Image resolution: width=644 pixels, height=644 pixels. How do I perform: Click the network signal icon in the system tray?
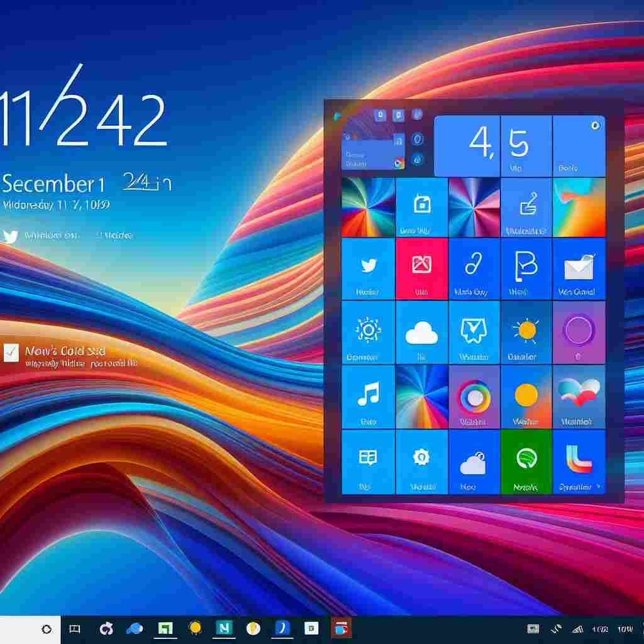(x=578, y=629)
